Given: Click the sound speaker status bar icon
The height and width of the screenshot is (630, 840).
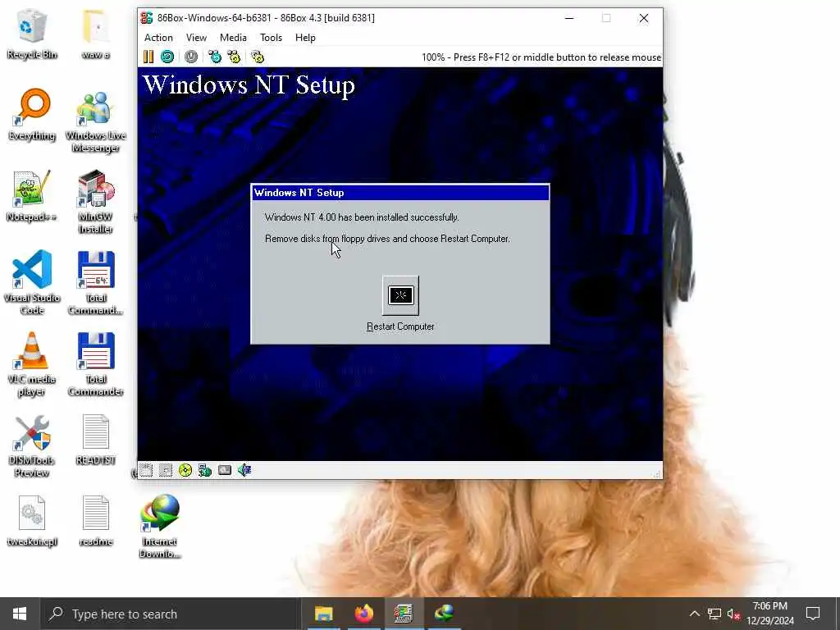Looking at the screenshot, I should click(x=244, y=470).
